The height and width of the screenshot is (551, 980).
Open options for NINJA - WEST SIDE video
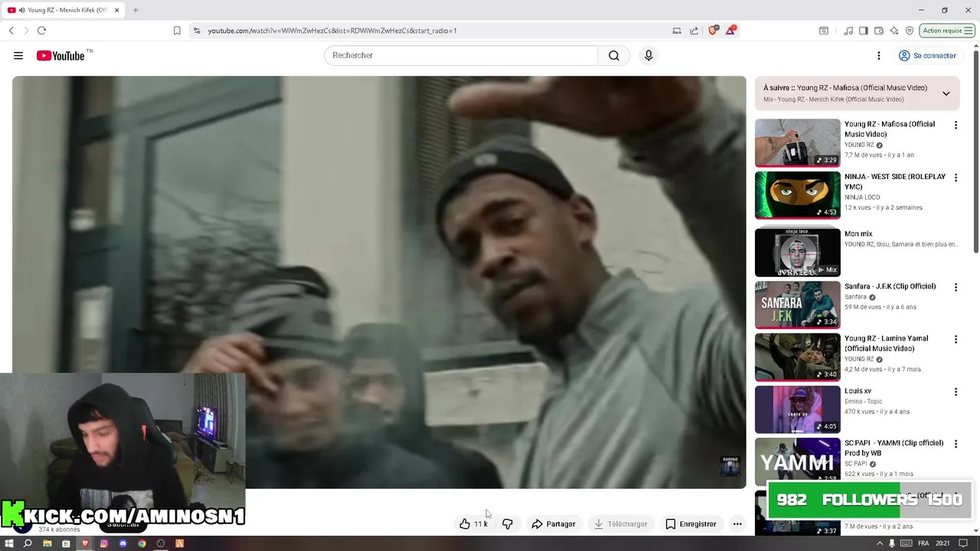click(x=955, y=178)
